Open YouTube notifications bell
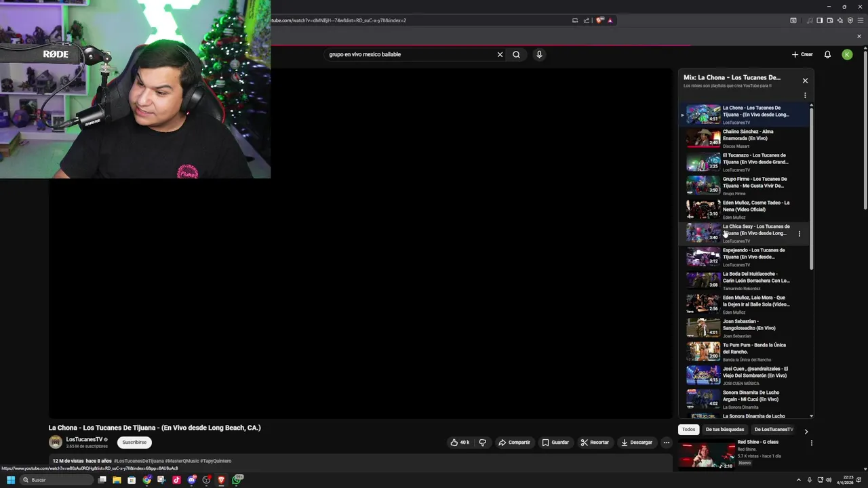 [x=827, y=54]
